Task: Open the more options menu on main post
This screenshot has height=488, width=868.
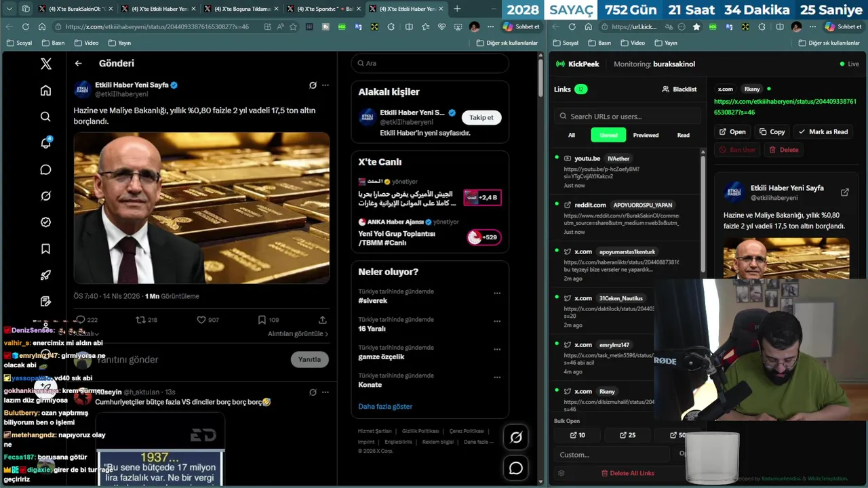Action: click(325, 85)
